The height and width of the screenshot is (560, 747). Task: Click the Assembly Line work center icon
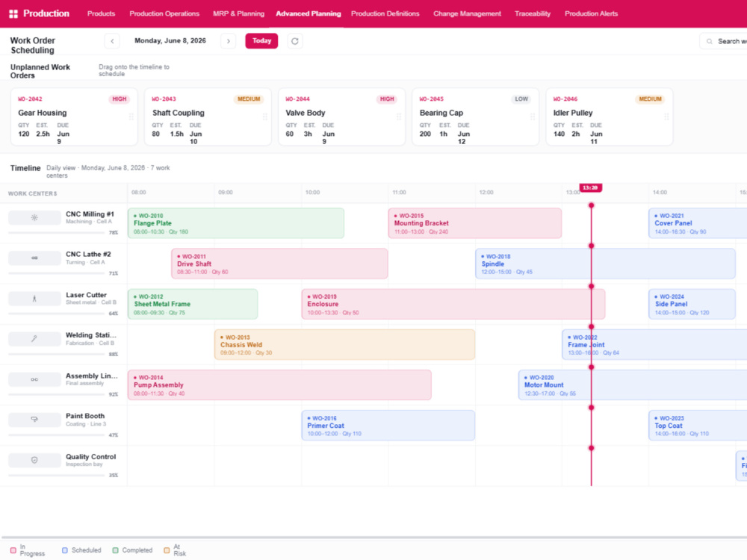[34, 379]
